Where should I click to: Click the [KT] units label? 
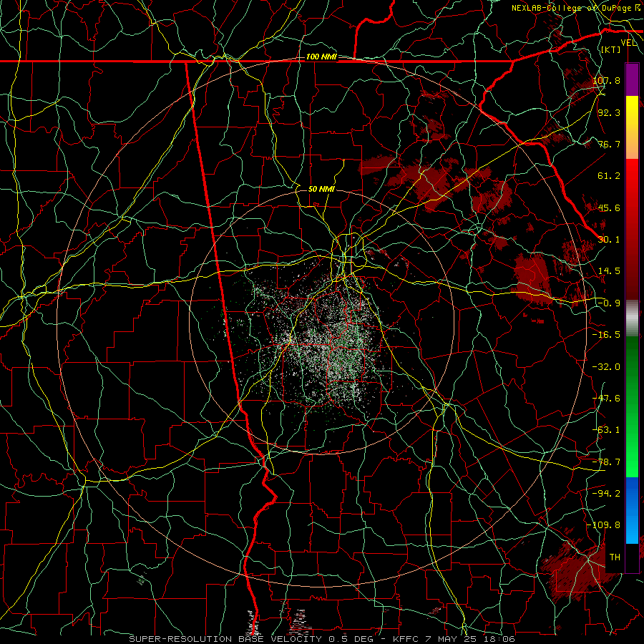(x=611, y=49)
